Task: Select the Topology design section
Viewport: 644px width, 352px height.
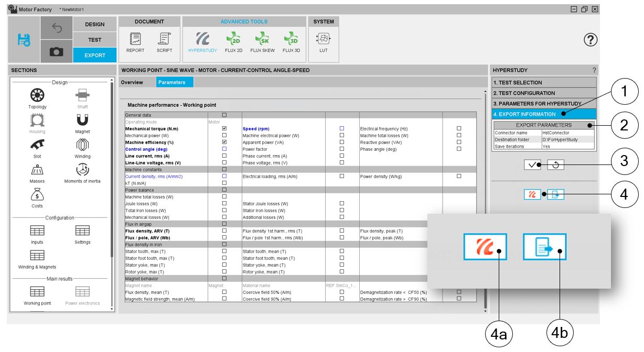Action: point(37,97)
